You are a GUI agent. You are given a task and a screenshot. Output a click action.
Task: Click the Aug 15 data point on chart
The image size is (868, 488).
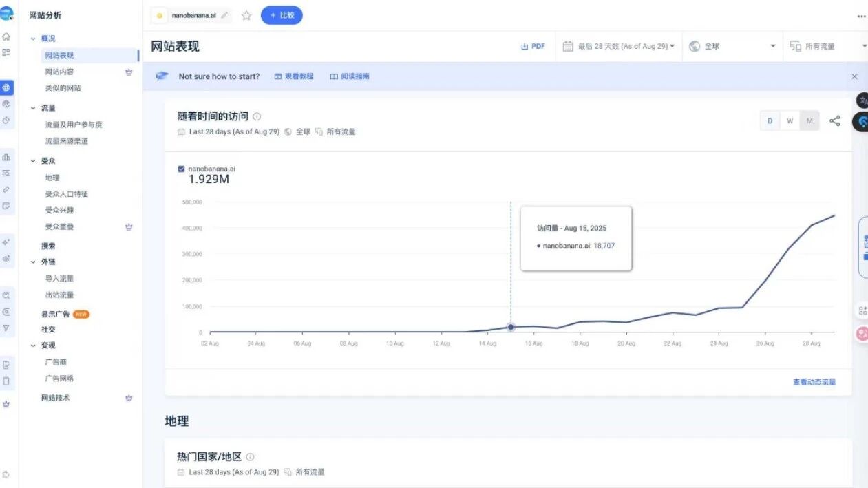pos(511,328)
